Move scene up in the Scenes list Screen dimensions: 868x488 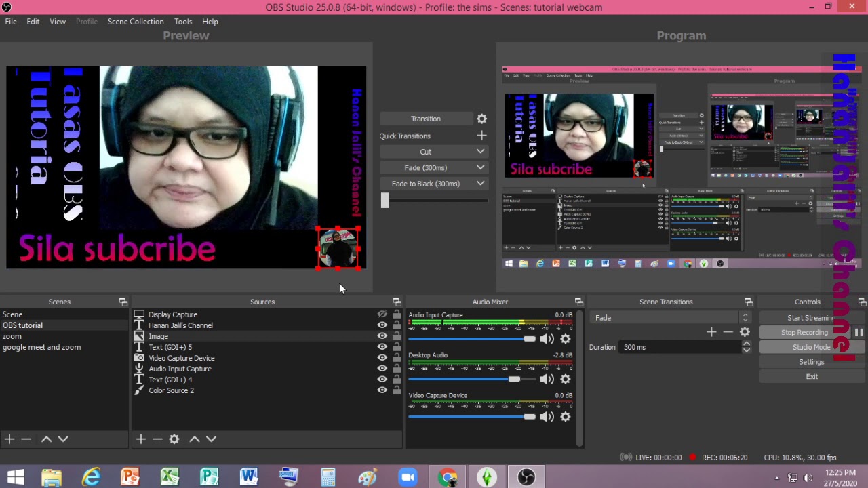click(x=46, y=439)
